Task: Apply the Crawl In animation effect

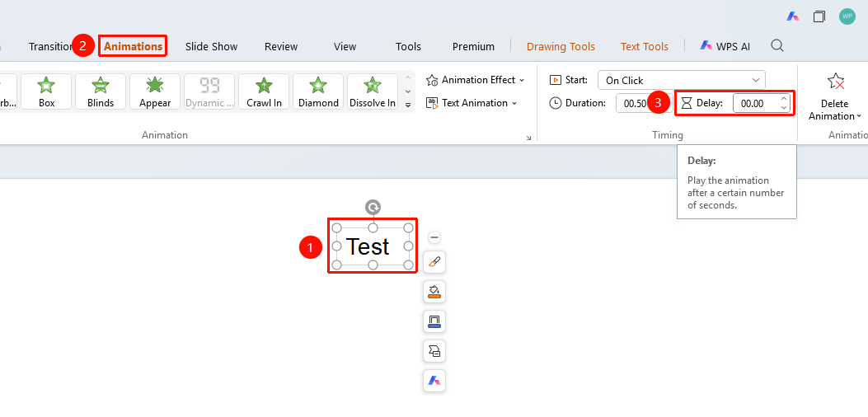Action: pyautogui.click(x=264, y=91)
